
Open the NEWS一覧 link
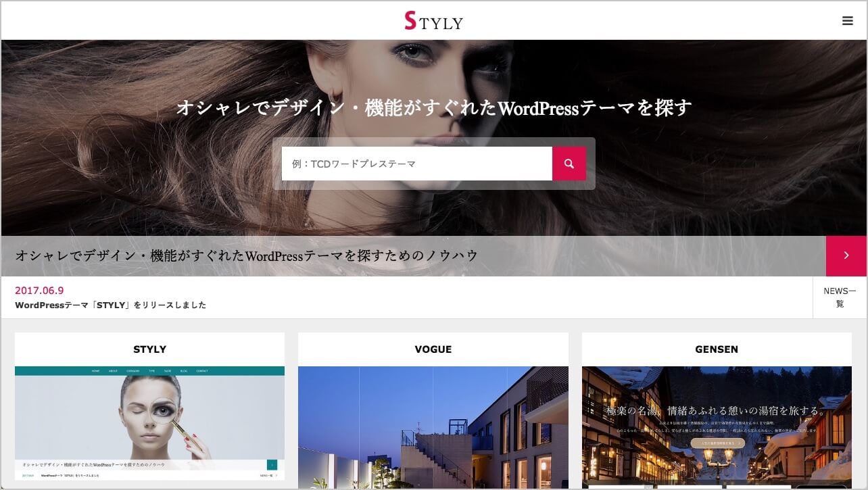tap(840, 297)
